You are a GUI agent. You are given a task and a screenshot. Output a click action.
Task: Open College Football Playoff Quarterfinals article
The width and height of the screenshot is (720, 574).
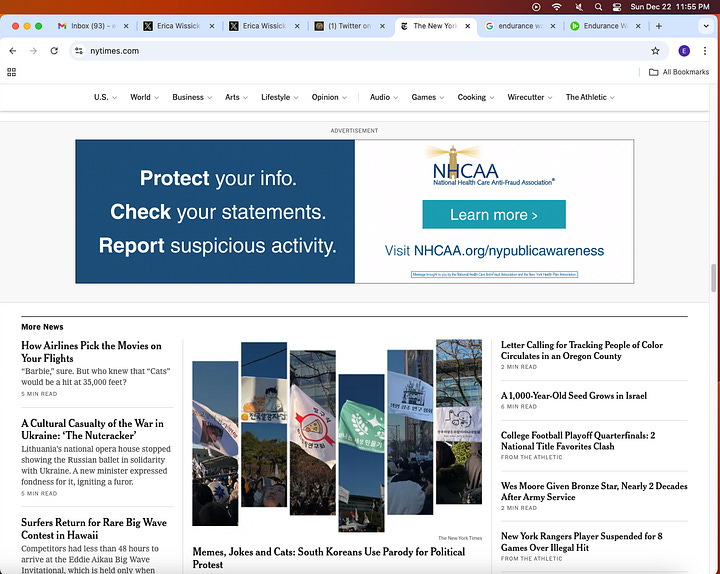point(578,441)
